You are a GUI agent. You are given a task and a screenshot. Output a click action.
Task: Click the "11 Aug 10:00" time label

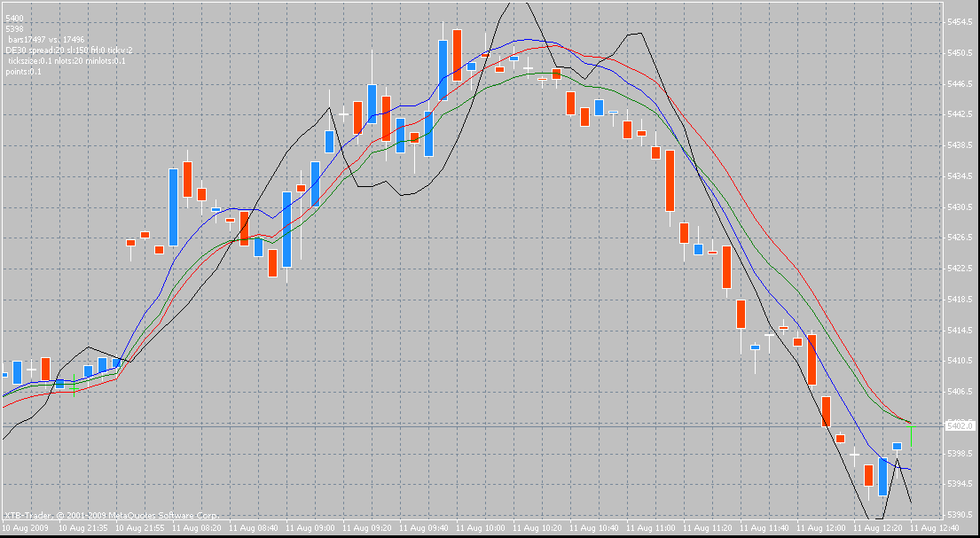(x=479, y=528)
